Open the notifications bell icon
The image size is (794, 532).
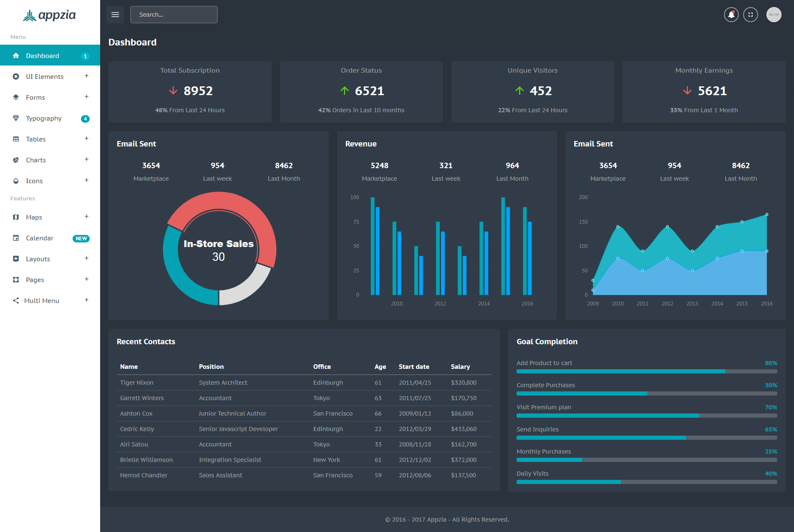[731, 15]
